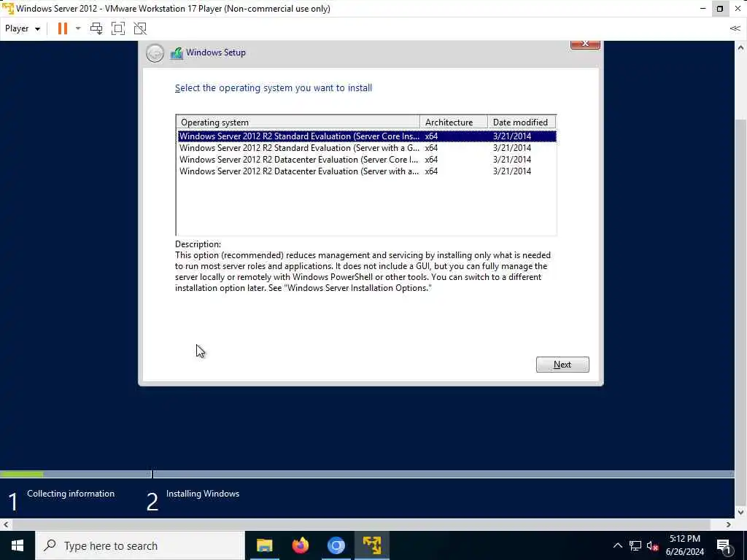Open Chrome from the taskbar

point(336,545)
